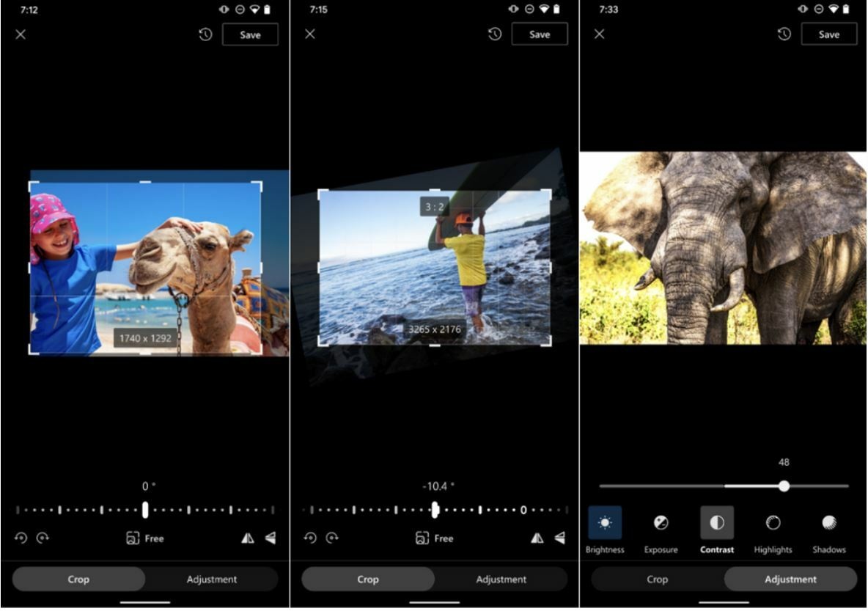The height and width of the screenshot is (611, 868).
Task: Select the Contrast adjustment
Action: (x=717, y=530)
